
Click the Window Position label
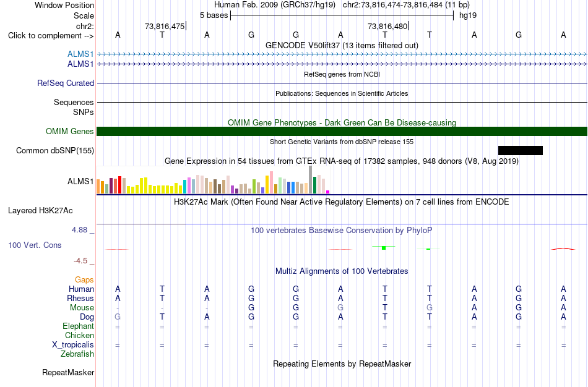pos(64,5)
